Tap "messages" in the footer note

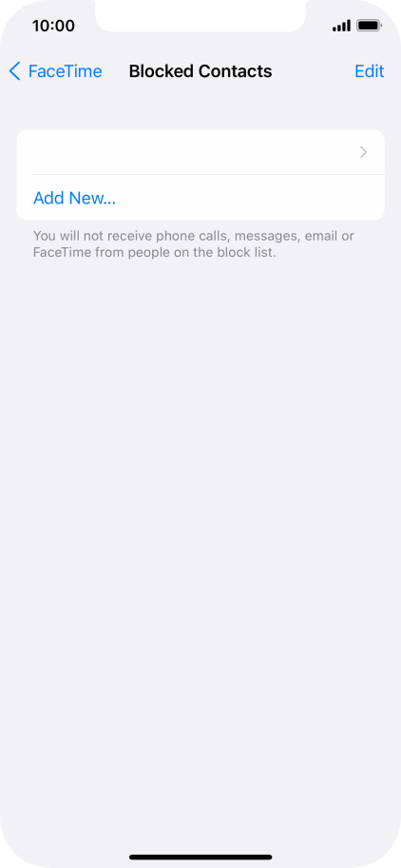pos(264,237)
